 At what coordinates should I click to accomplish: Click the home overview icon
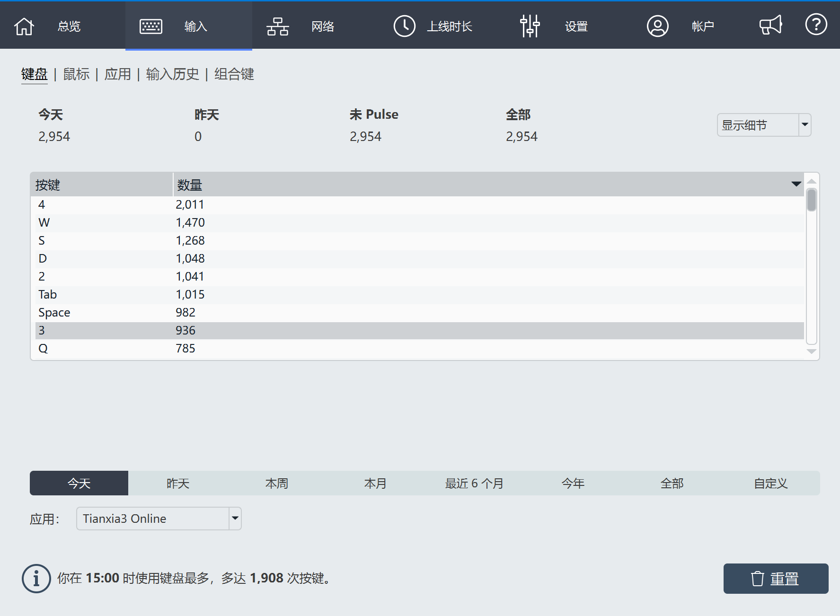click(x=24, y=26)
